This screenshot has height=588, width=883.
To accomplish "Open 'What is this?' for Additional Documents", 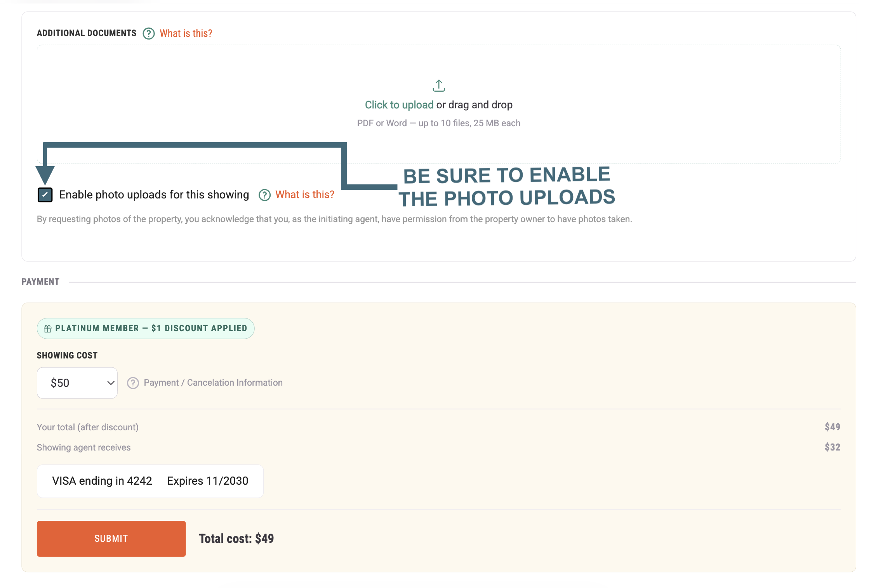I will coord(186,33).
